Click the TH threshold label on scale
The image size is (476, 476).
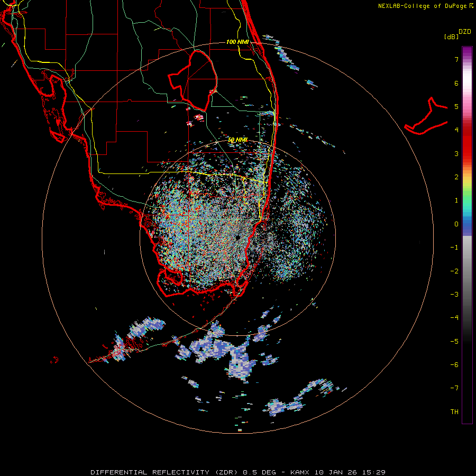pos(454,412)
